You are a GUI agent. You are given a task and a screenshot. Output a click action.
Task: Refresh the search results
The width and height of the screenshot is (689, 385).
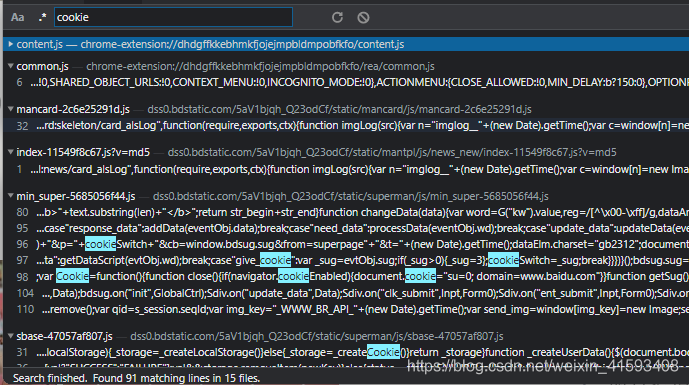coord(337,18)
